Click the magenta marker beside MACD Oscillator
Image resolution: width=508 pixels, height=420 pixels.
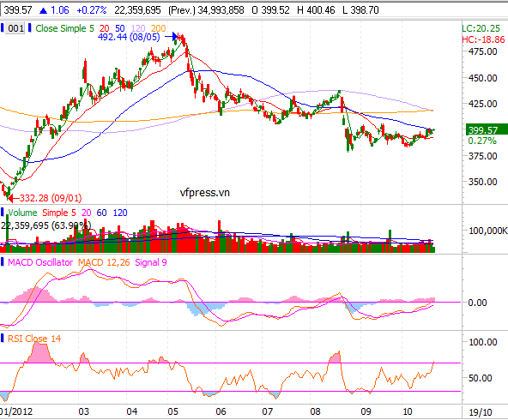tap(3, 262)
